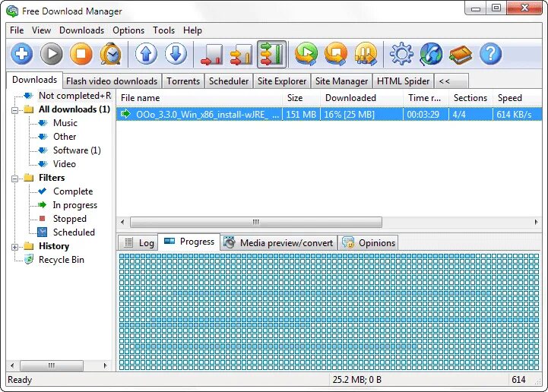Click the Add new download plus icon
Screen dimensions: 548x392
pos(22,54)
